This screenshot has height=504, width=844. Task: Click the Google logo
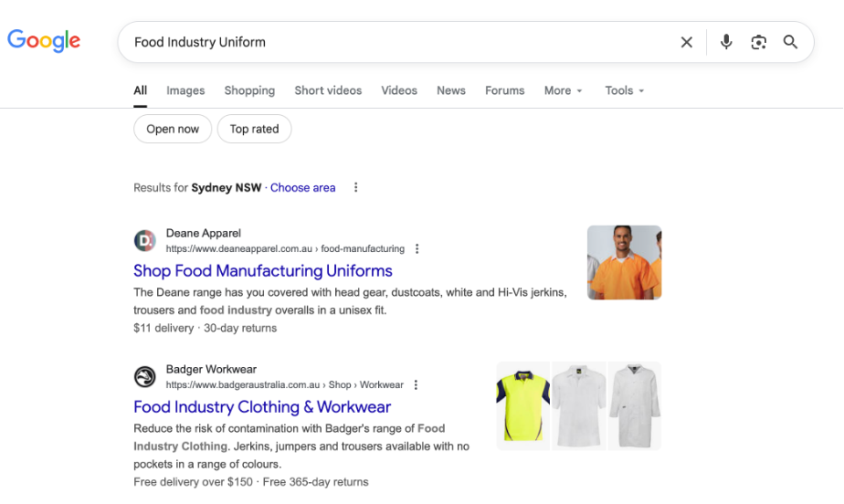click(x=44, y=41)
